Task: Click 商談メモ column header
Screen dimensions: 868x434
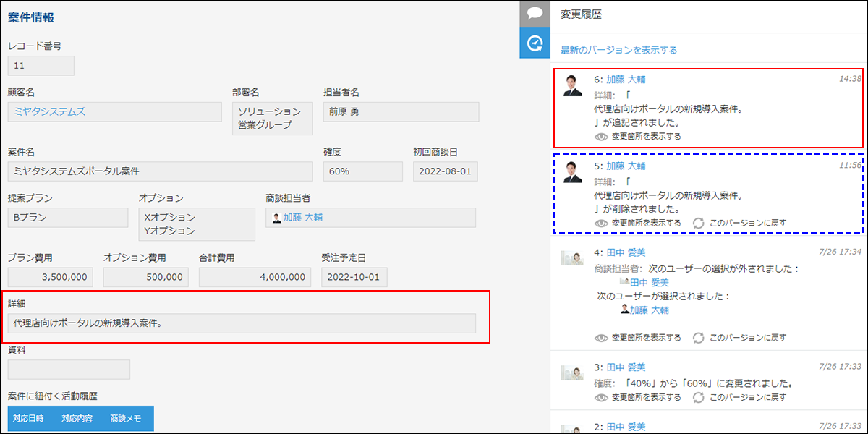Action: coord(126,418)
